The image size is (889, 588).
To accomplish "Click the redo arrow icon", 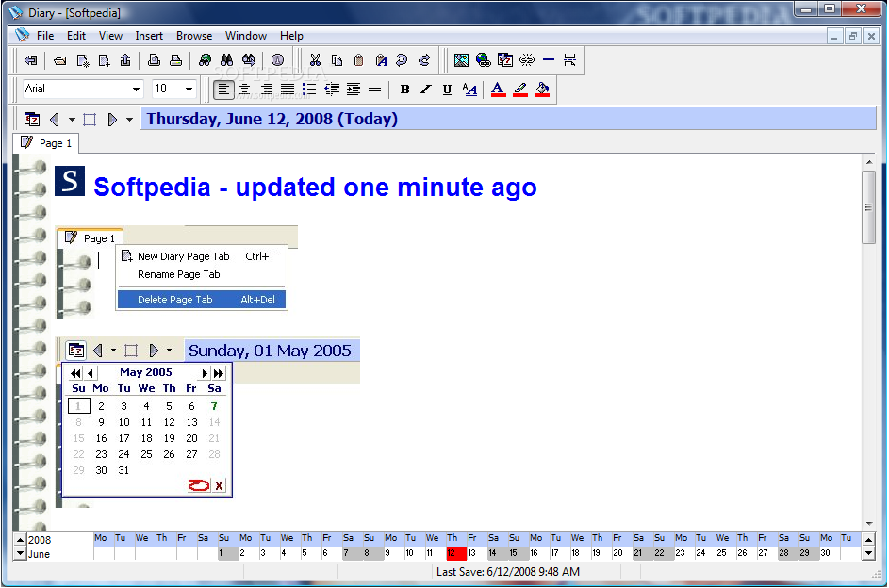I will [424, 60].
